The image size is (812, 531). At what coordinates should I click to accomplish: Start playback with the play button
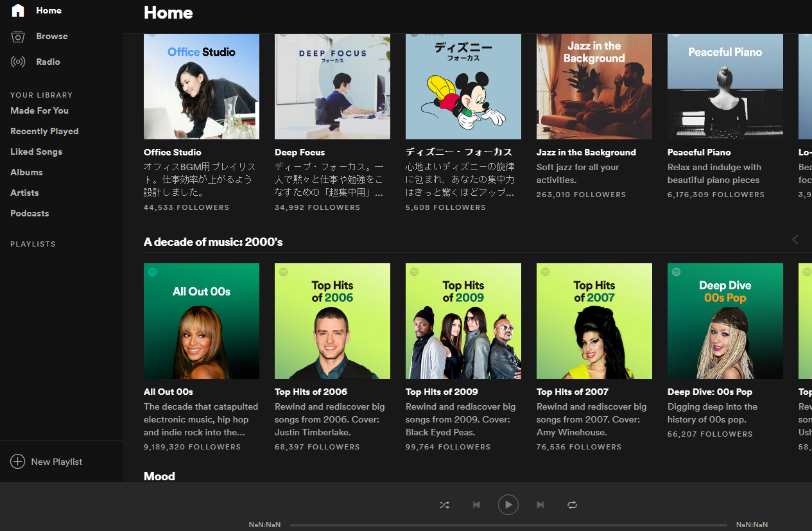(508, 505)
